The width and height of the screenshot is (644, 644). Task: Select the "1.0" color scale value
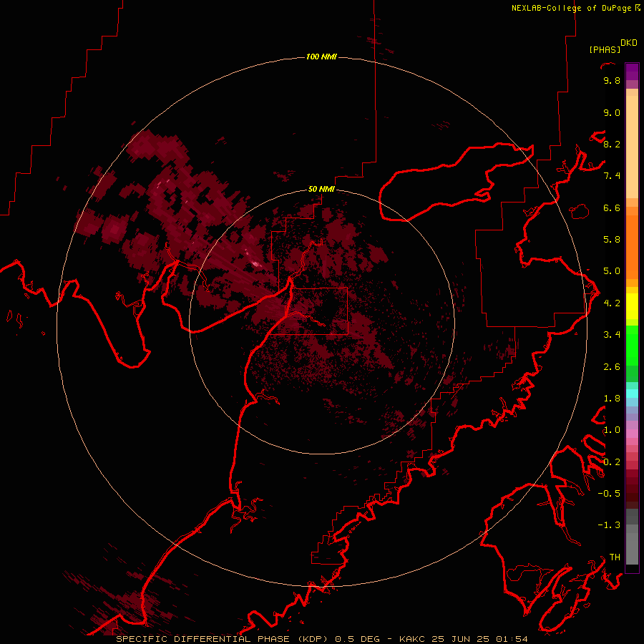point(612,430)
